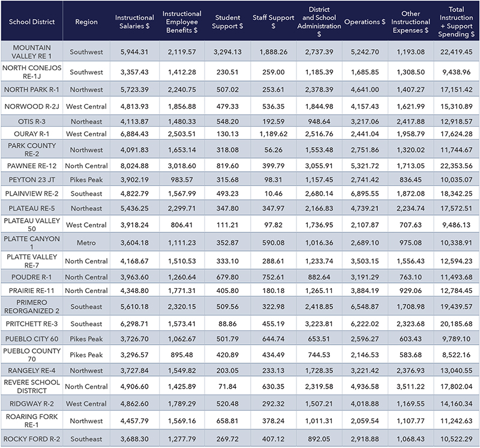Select Revere other expenses 3,511.22
Screen dimensions: 480x448
pyautogui.click(x=410, y=386)
